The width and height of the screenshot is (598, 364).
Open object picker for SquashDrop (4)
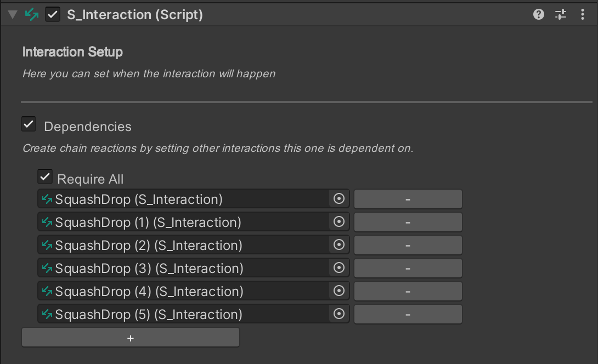(x=339, y=291)
